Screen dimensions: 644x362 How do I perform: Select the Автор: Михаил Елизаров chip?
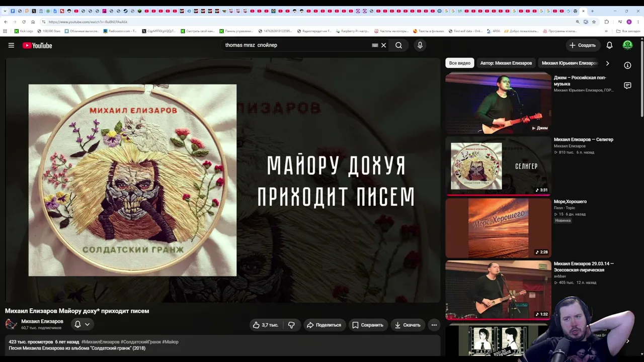pos(506,63)
